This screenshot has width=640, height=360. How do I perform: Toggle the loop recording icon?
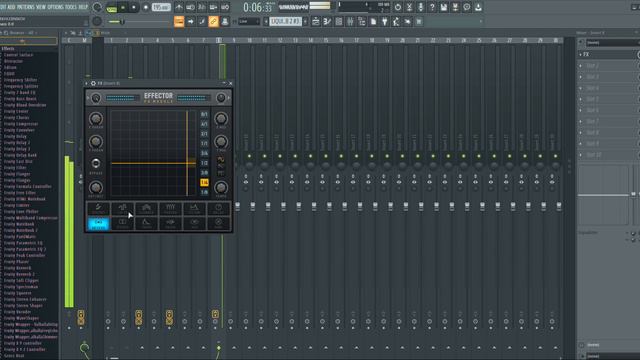click(225, 7)
